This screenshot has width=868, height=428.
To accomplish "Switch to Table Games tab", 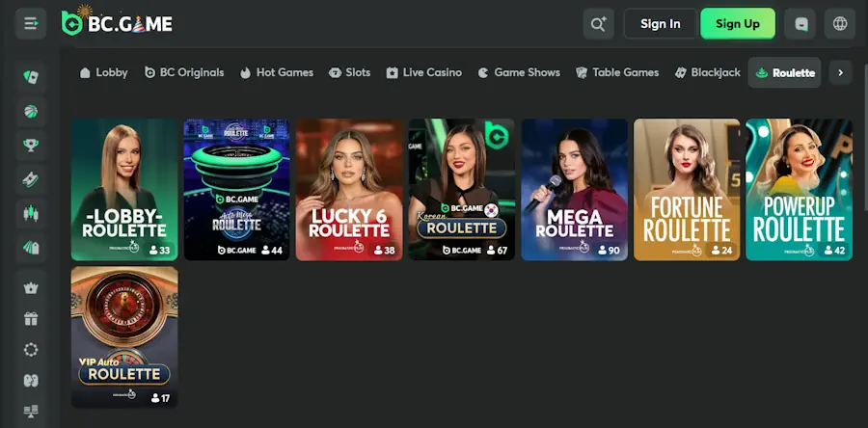I will click(617, 72).
